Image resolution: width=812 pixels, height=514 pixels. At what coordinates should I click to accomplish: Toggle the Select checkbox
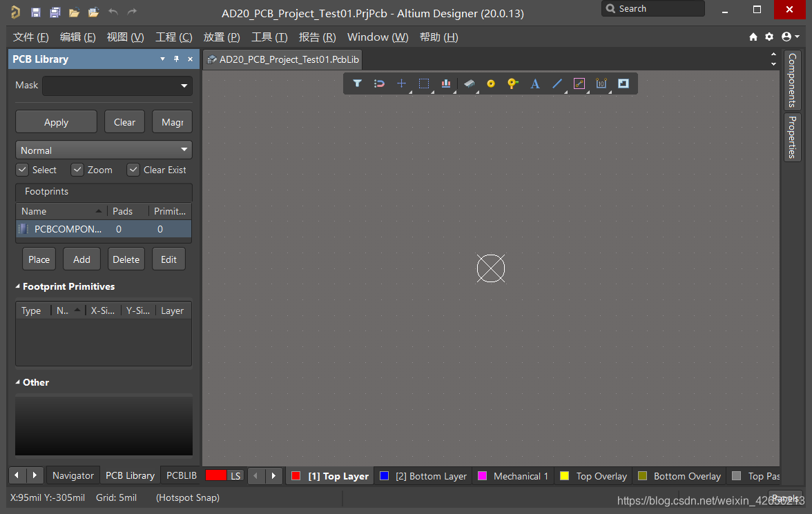pyautogui.click(x=22, y=170)
